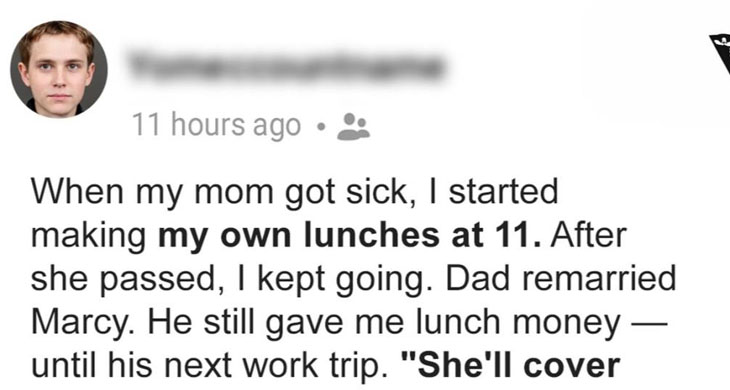Click the friends audience icon
The width and height of the screenshot is (730, 390).
click(353, 127)
